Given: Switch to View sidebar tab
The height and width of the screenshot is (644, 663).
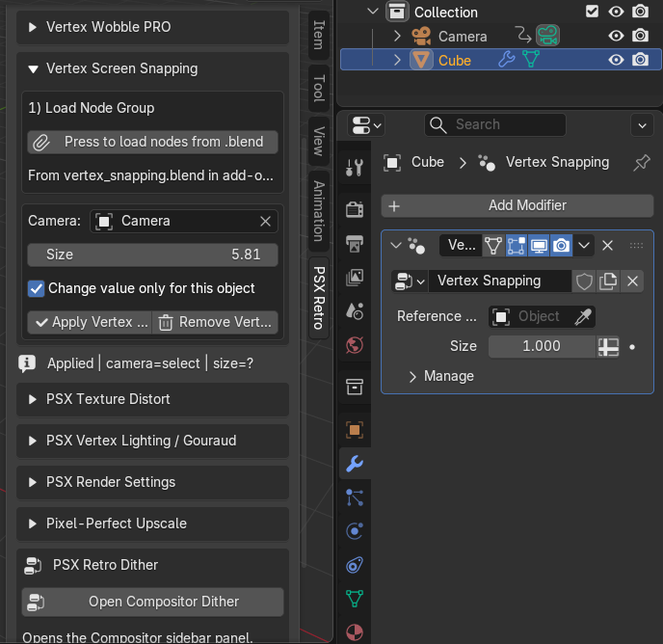Looking at the screenshot, I should click(x=319, y=142).
